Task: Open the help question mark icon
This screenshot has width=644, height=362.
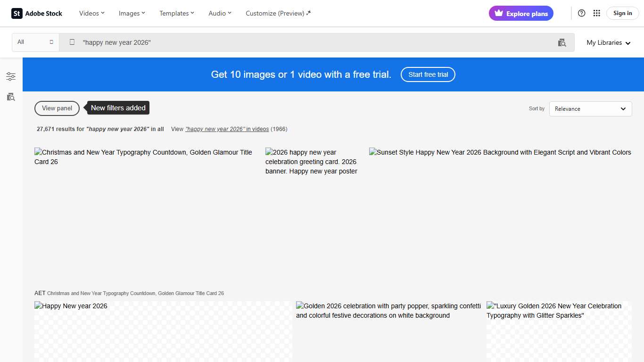Action: point(581,13)
